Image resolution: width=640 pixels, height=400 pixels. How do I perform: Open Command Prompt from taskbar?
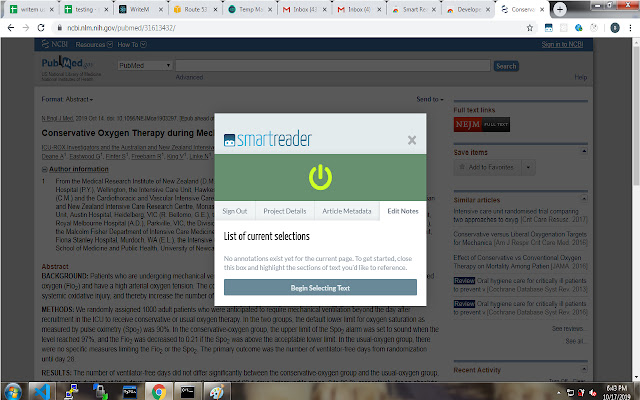click(x=187, y=392)
